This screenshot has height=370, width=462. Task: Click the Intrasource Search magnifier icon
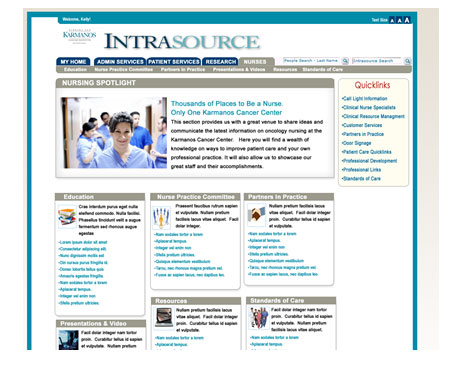(407, 61)
